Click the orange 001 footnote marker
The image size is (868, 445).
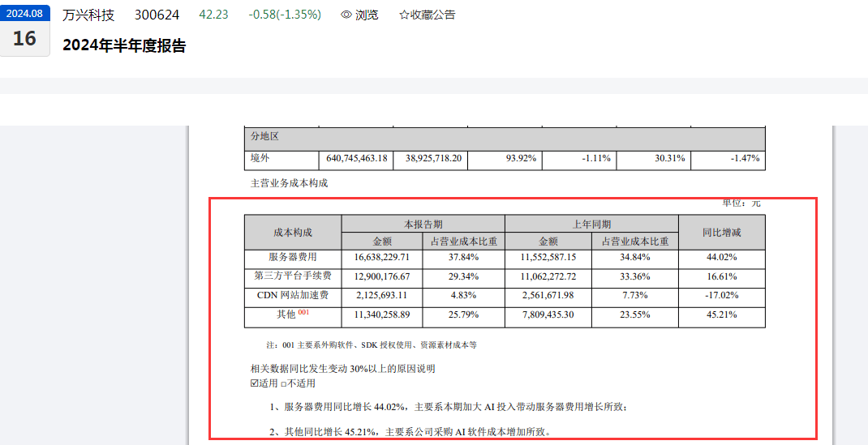point(303,312)
